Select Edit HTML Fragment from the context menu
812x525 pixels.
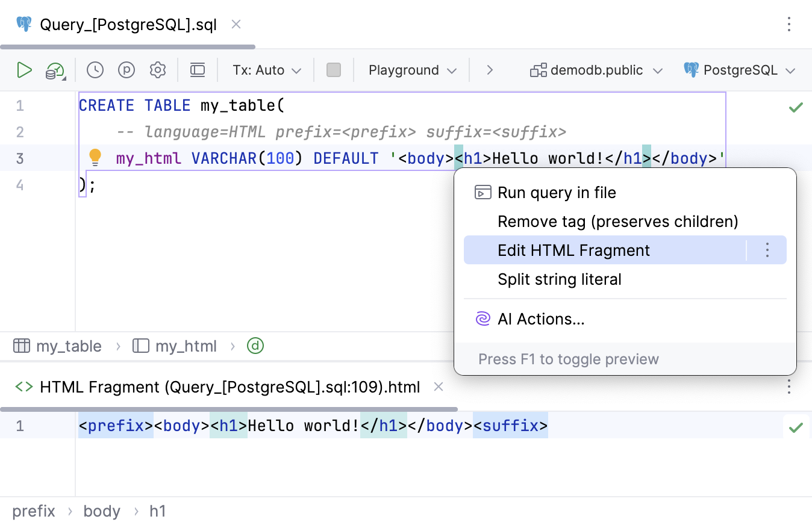[573, 250]
